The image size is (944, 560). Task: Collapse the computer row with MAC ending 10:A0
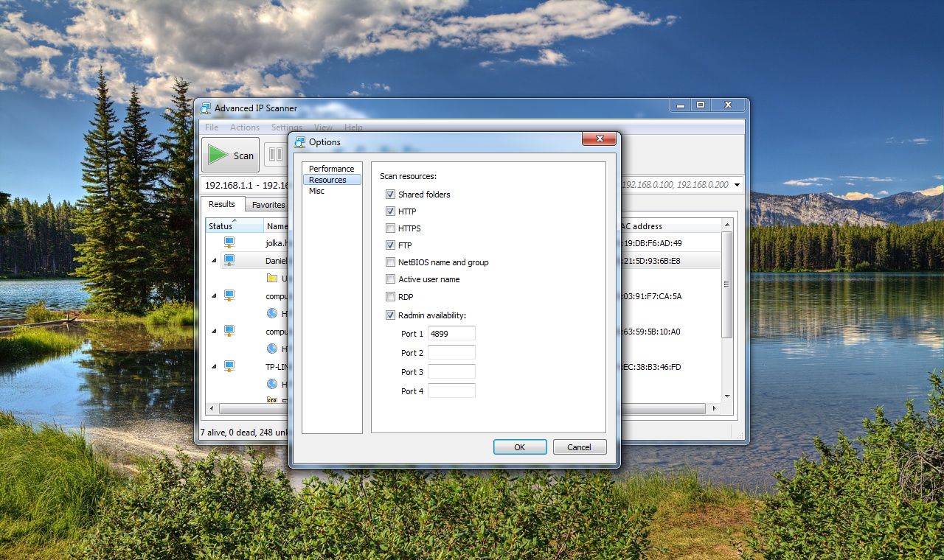coord(215,331)
